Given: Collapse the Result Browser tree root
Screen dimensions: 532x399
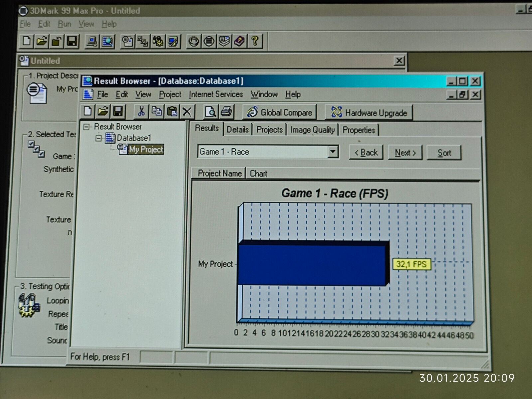Looking at the screenshot, I should 86,127.
